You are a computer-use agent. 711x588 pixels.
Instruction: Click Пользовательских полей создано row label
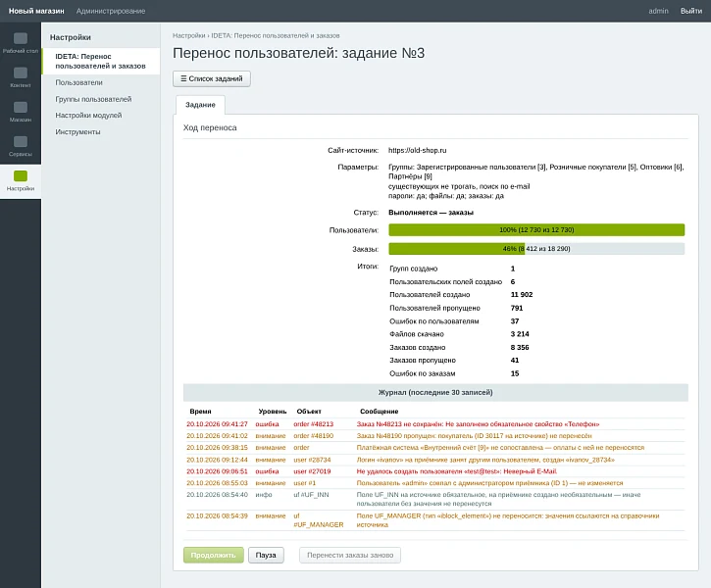coord(446,282)
